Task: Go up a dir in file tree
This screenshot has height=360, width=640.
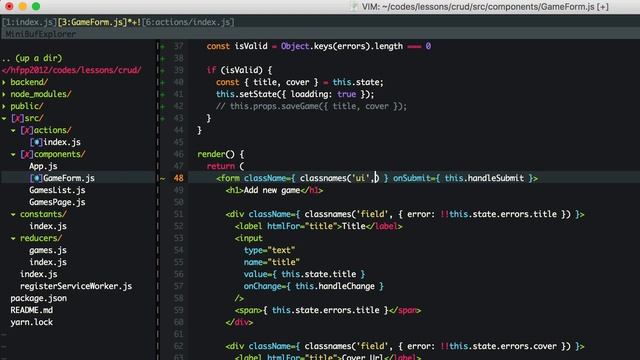Action: point(32,58)
